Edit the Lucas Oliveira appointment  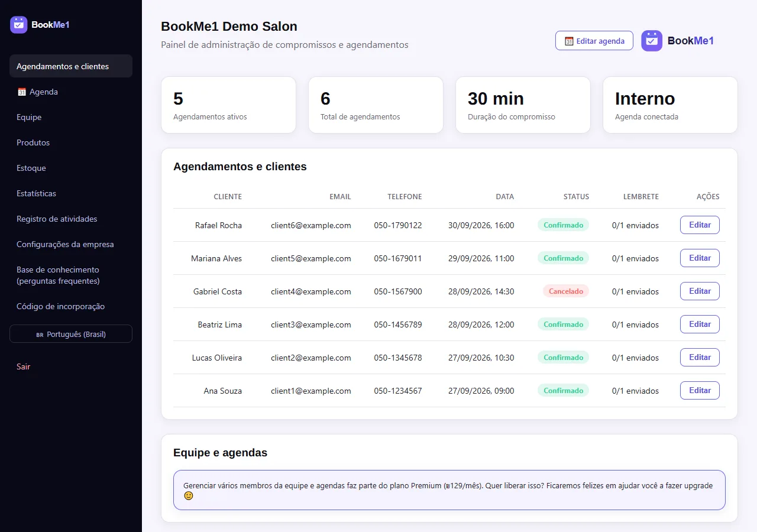[x=700, y=358]
